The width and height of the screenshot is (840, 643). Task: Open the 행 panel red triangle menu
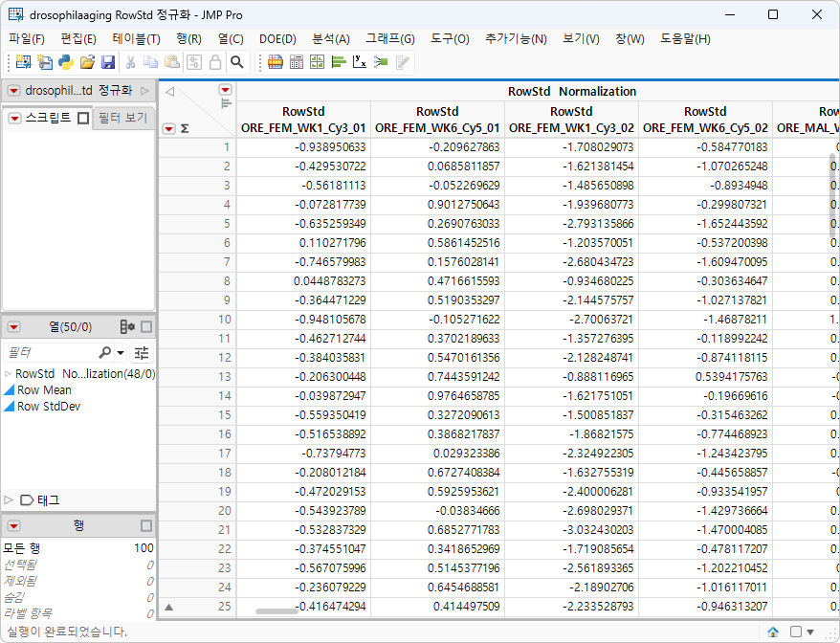click(x=14, y=526)
